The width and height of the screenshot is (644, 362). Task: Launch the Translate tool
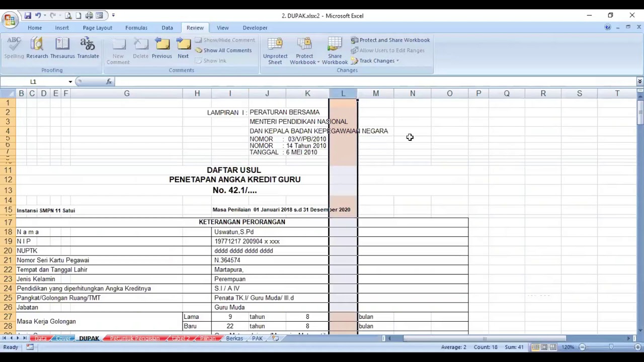point(88,48)
